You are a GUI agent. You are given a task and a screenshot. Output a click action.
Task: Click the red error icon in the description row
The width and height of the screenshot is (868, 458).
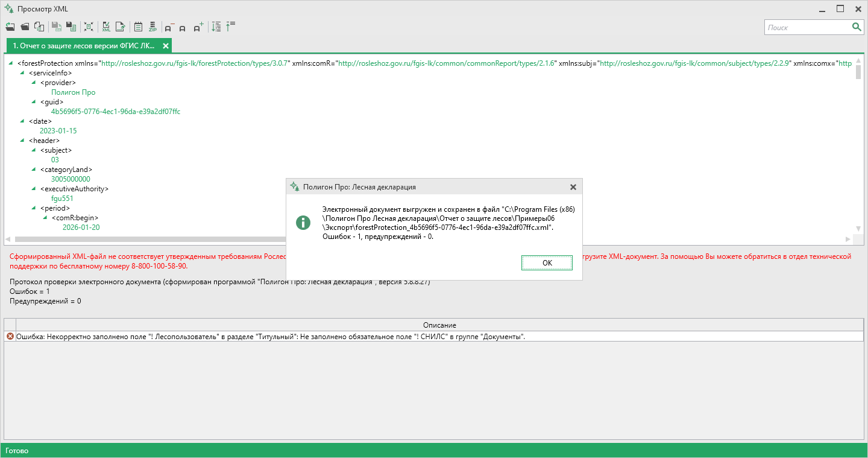pyautogui.click(x=10, y=336)
